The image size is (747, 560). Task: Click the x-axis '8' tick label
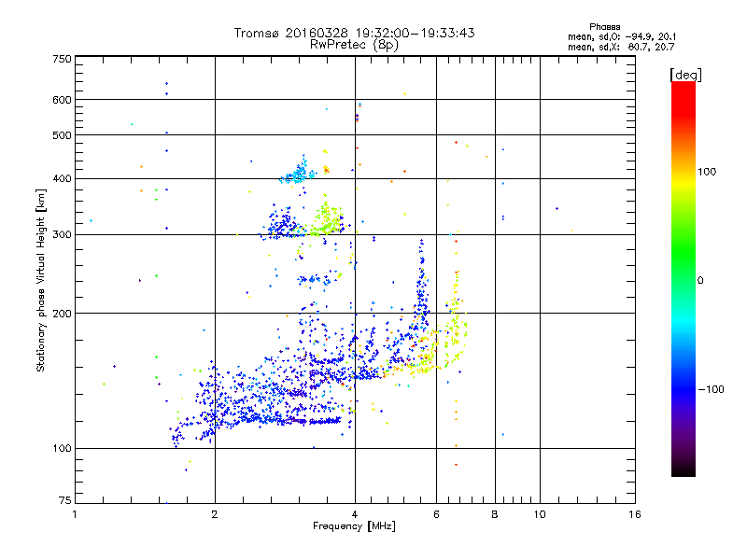(495, 514)
